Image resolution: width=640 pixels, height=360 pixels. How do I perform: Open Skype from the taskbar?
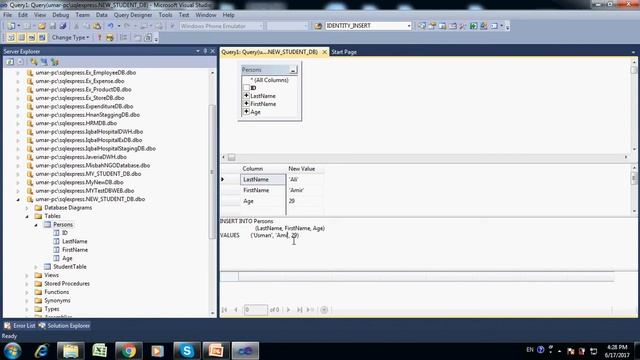(x=187, y=351)
